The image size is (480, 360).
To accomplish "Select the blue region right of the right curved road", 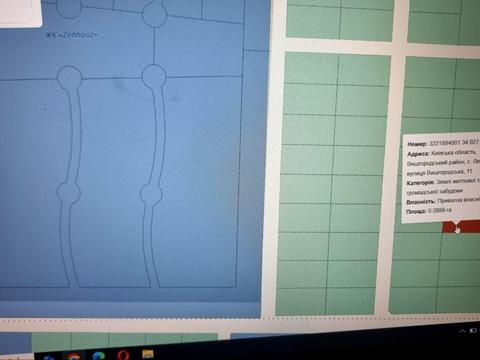I will click(200, 182).
